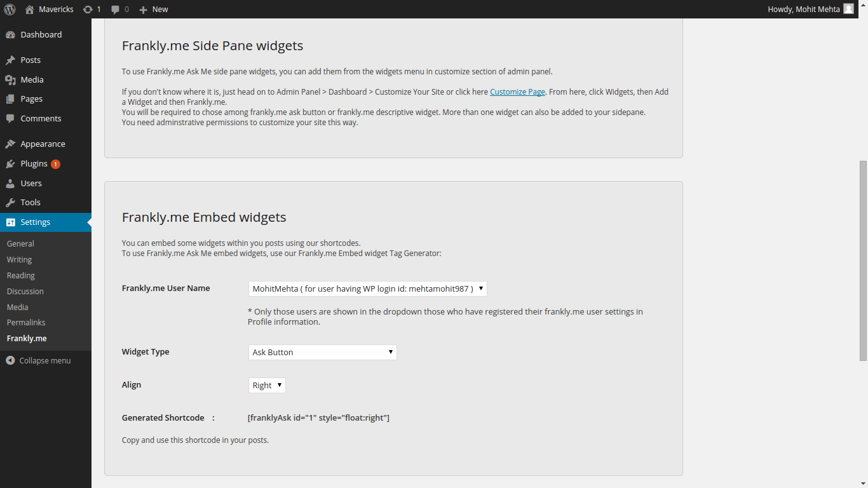Screen dimensions: 868x488
Task: Click the Collapse menu label
Action: click(45, 361)
